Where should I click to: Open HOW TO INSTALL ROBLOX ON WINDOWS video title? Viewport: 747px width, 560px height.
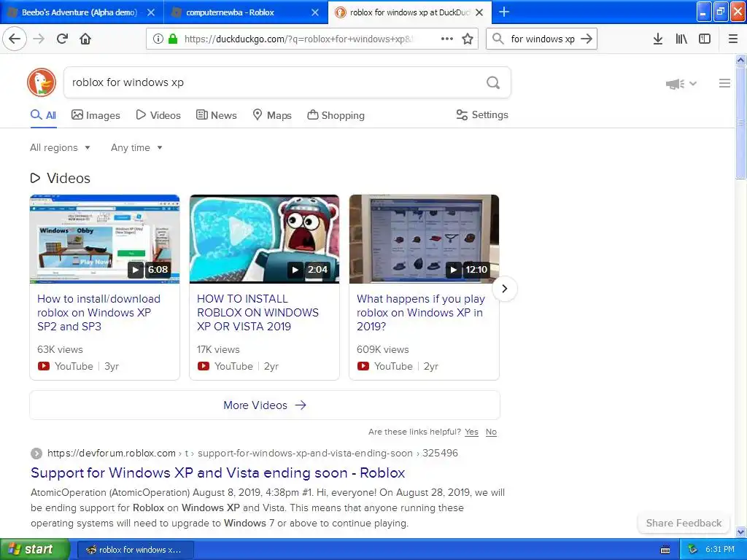(x=258, y=312)
